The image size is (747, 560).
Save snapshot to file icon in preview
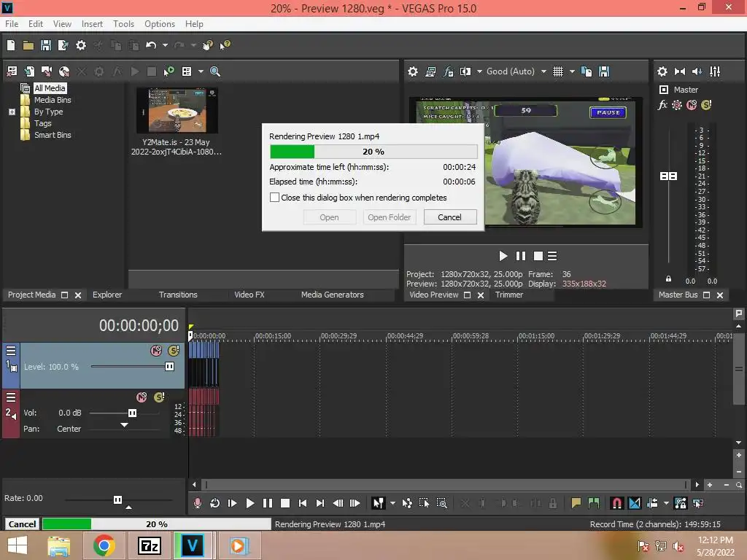tap(604, 71)
